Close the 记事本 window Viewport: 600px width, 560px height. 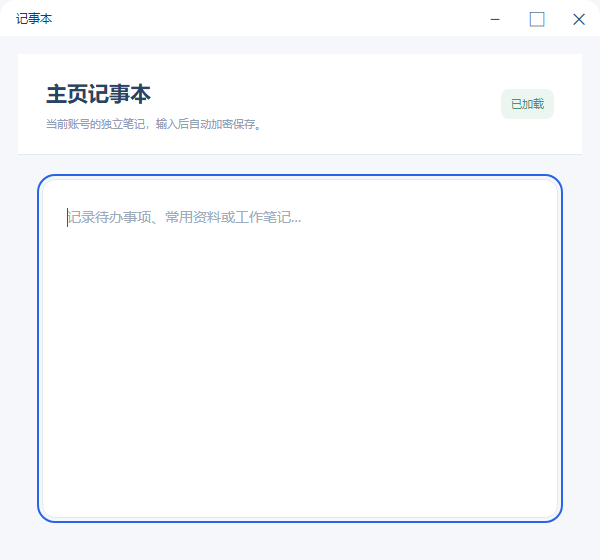click(579, 19)
